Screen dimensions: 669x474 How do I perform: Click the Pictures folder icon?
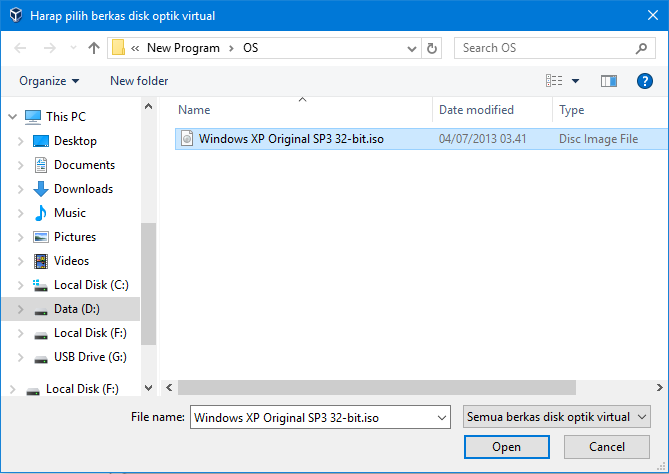coord(41,237)
